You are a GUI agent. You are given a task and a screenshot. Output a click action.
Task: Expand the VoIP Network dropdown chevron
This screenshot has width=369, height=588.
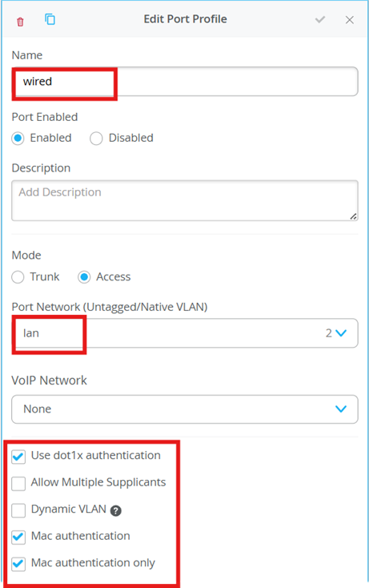click(340, 409)
